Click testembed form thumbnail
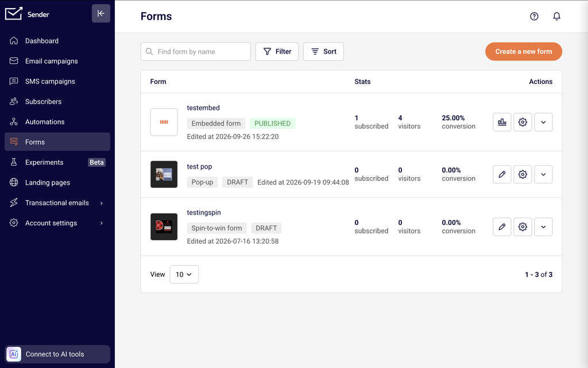588x368 pixels. click(x=164, y=122)
